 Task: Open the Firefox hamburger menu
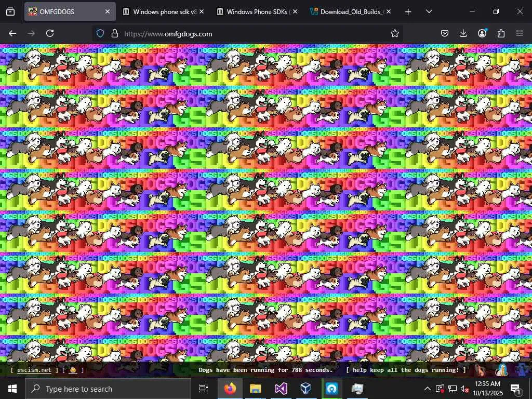pos(520,33)
